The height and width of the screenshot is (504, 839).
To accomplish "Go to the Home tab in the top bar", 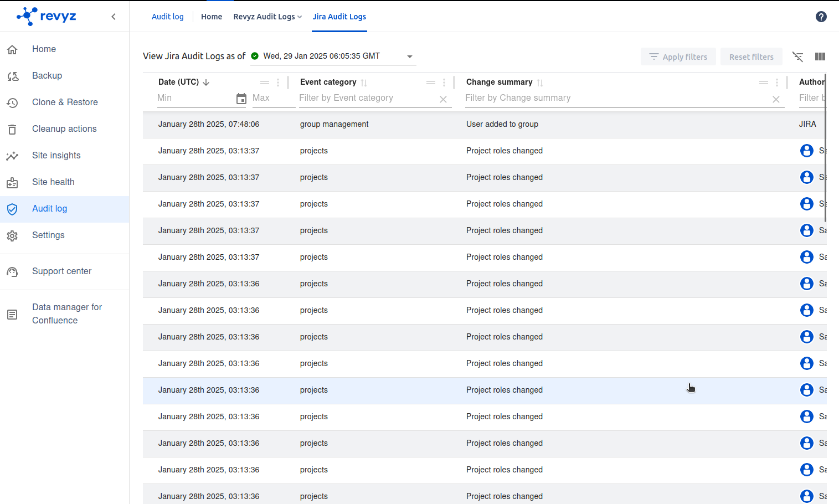I will coord(212,17).
